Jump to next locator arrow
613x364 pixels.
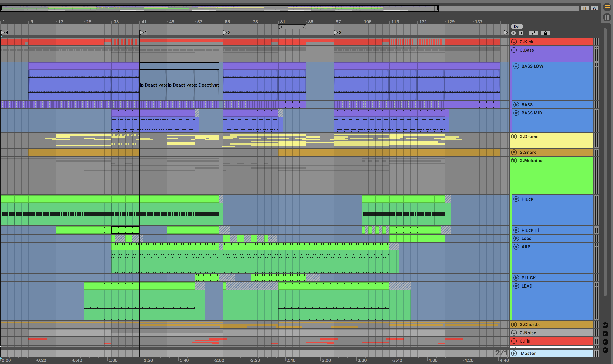[521, 33]
